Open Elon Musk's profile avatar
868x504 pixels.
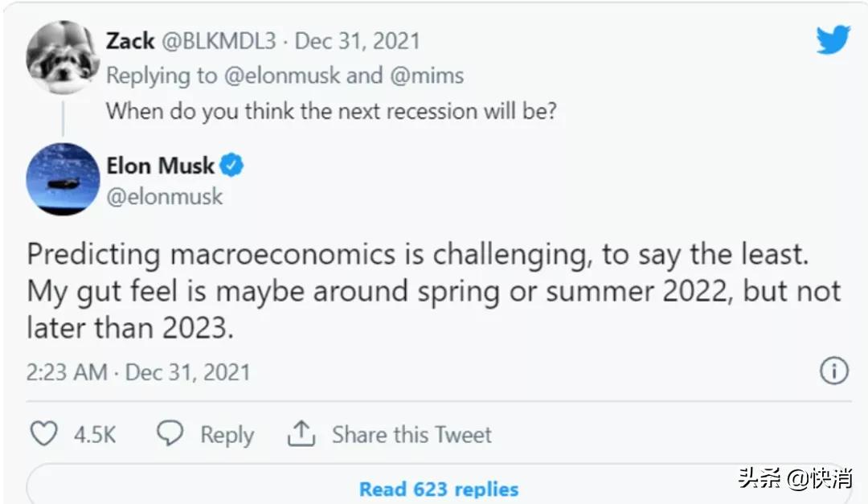63,179
